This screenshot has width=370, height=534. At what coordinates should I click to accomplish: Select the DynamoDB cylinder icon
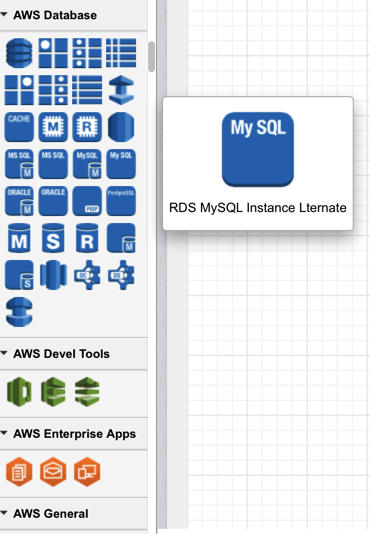(x=19, y=53)
